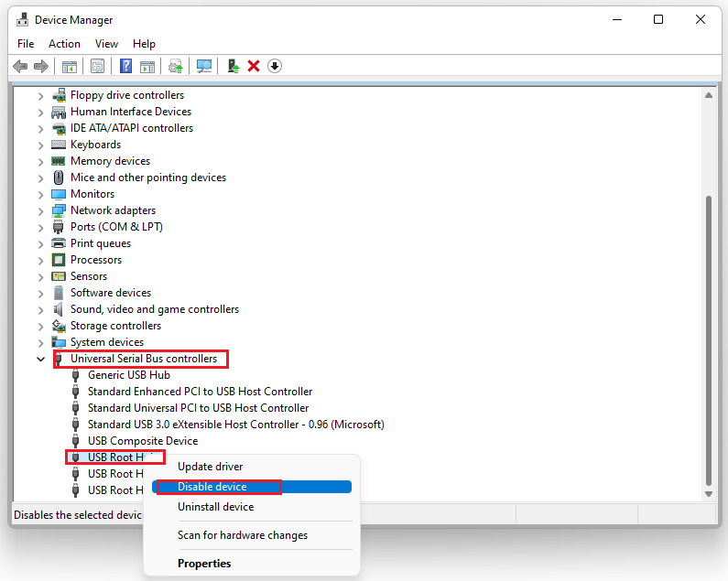Select Standard Universal PCI to USB Host Controller
The width and height of the screenshot is (728, 581).
pyautogui.click(x=198, y=408)
